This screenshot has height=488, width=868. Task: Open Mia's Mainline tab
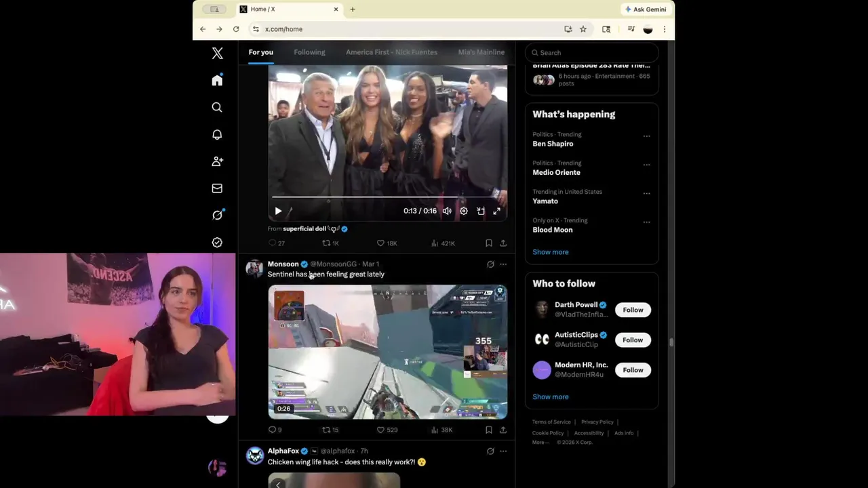pyautogui.click(x=481, y=52)
